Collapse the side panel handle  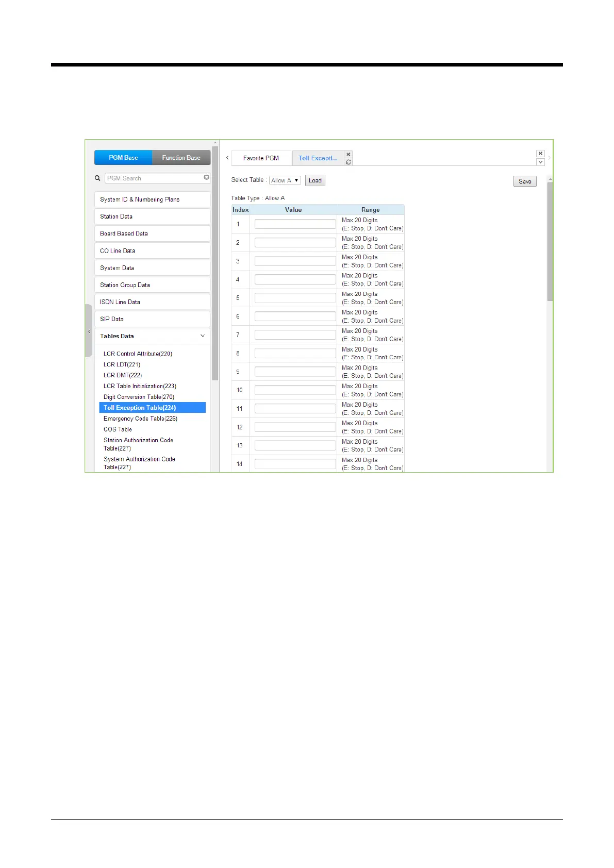point(89,331)
